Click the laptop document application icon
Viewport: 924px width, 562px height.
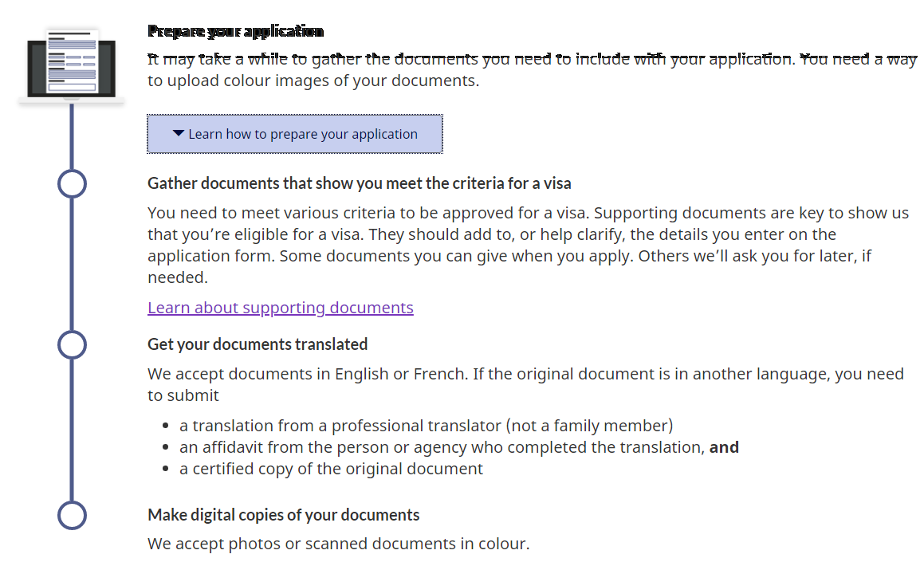point(71,65)
